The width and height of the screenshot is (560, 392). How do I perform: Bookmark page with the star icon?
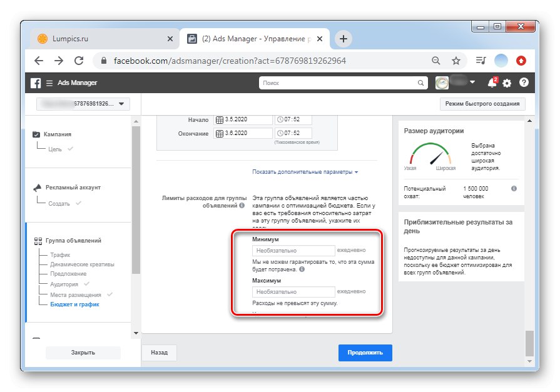coord(456,61)
